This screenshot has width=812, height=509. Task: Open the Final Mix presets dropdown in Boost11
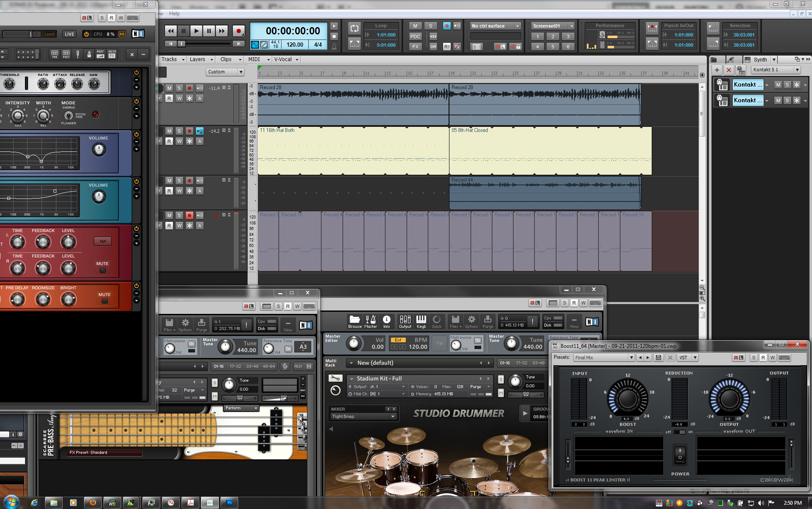(x=604, y=358)
